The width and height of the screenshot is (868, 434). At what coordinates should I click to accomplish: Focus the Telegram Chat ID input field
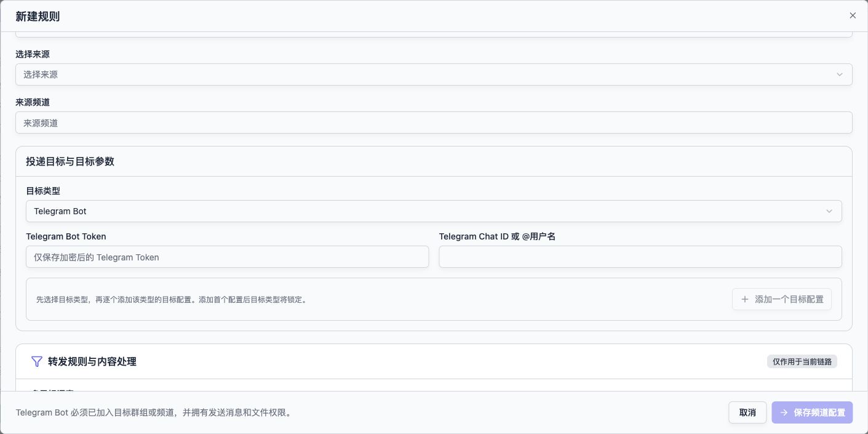(640, 257)
